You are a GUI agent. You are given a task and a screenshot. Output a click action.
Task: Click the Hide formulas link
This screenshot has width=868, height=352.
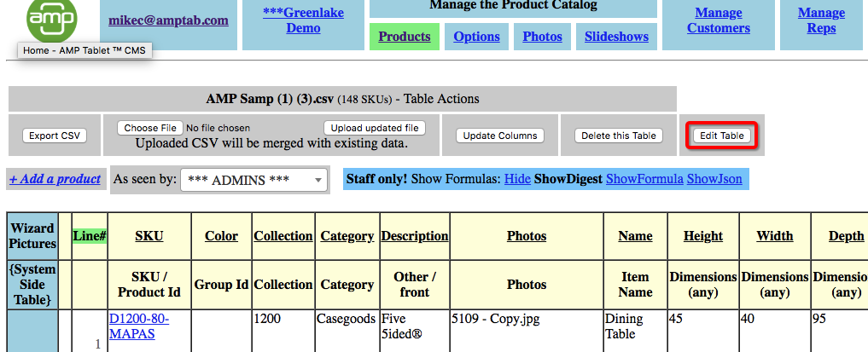click(x=517, y=179)
